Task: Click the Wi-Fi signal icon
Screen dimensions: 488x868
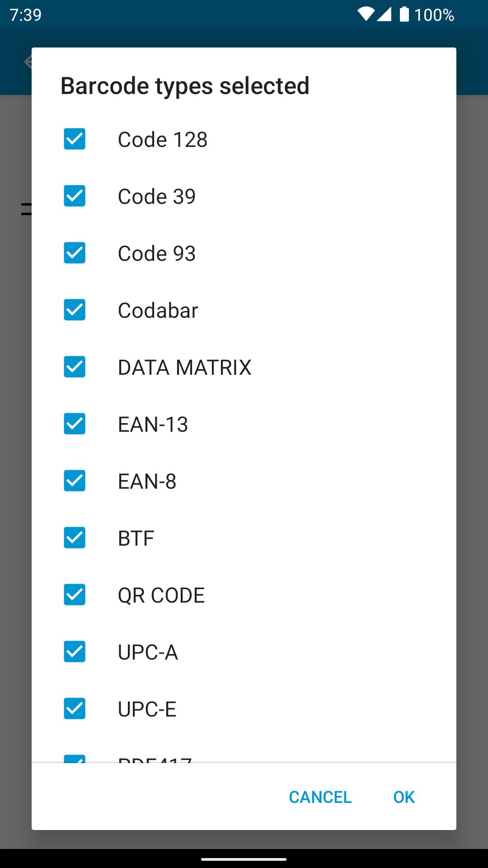Action: (366, 14)
